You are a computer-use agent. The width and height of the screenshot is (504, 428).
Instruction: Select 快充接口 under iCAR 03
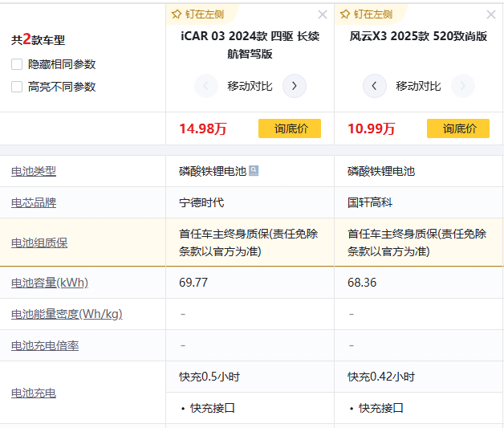click(x=213, y=408)
